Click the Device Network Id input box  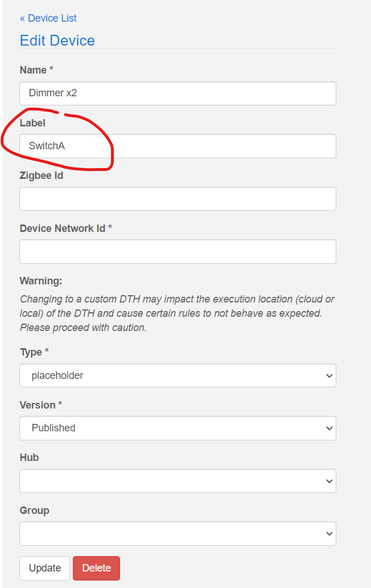(178, 251)
